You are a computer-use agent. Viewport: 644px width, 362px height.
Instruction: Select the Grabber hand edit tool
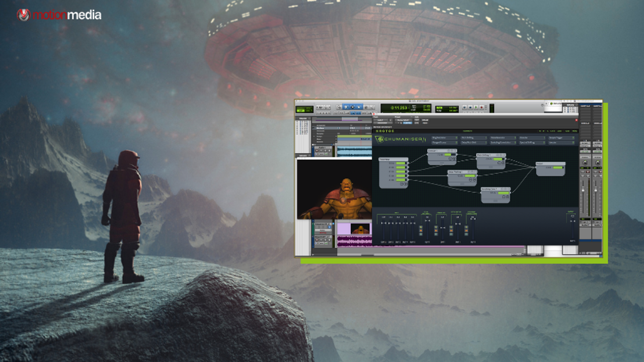(x=359, y=107)
